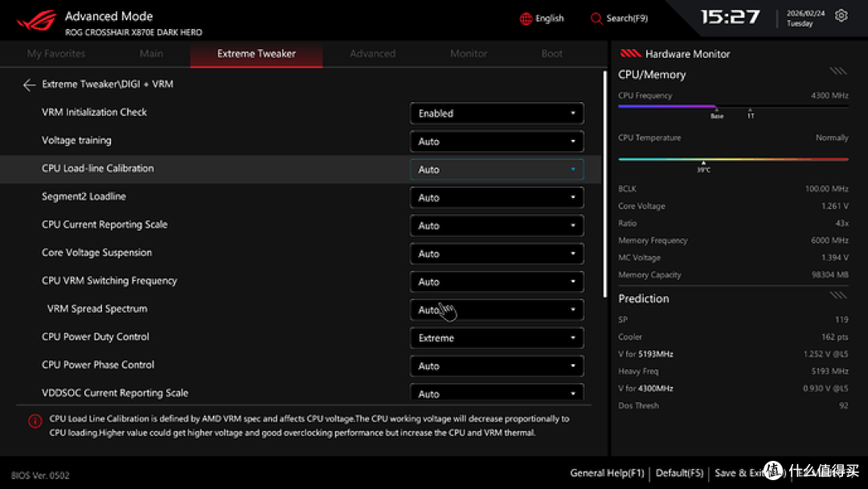Click the ROG logo

tap(36, 20)
